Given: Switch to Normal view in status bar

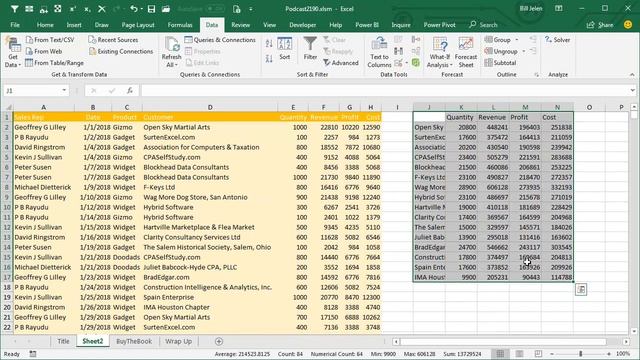Looking at the screenshot, I should 500,353.
